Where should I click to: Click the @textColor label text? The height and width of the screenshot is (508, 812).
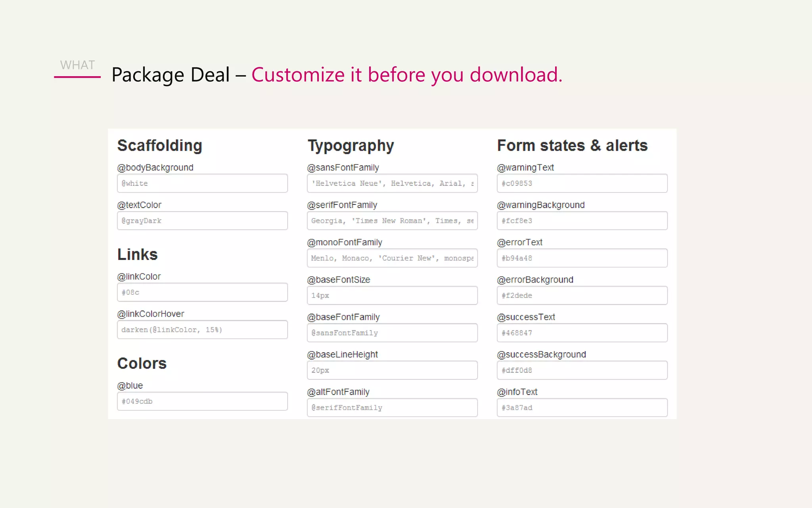(139, 205)
